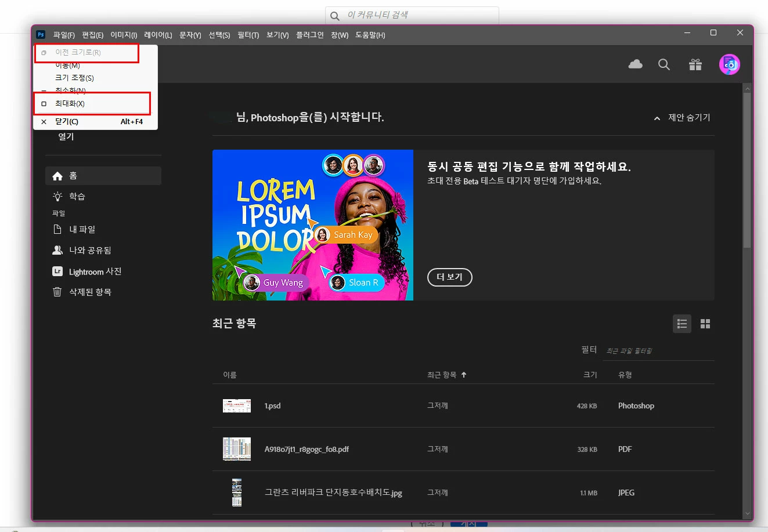Open A918o7jt1_r8gogc_fo8.pdf thumbnail
This screenshot has width=768, height=532.
click(237, 449)
